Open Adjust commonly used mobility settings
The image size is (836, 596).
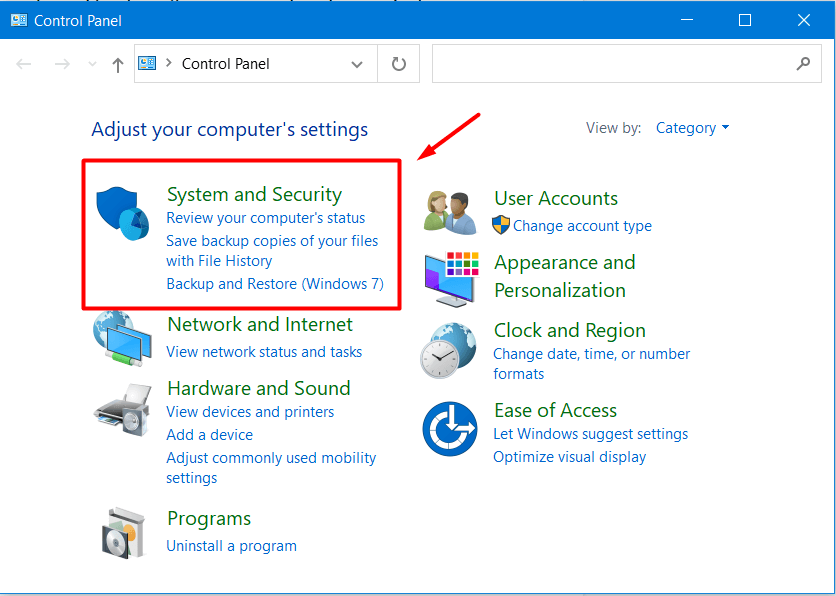click(271, 468)
